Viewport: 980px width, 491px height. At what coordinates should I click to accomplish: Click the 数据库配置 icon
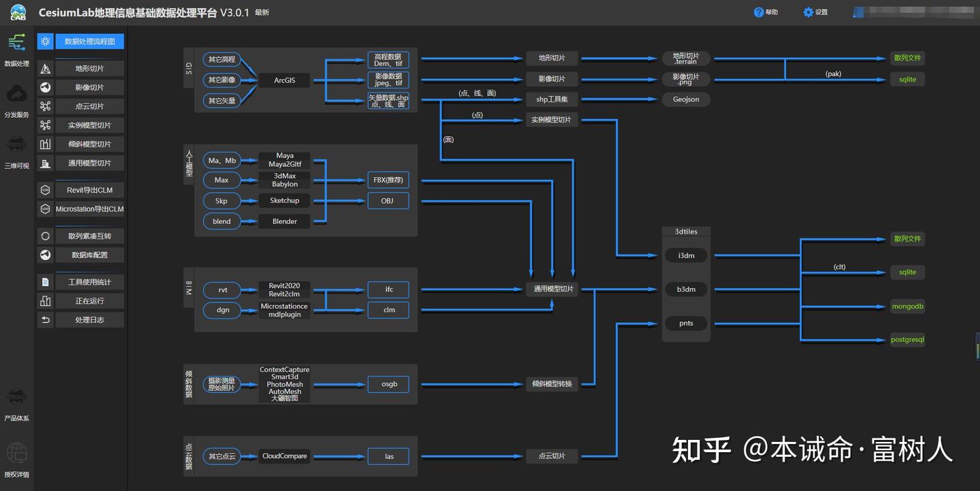point(46,255)
